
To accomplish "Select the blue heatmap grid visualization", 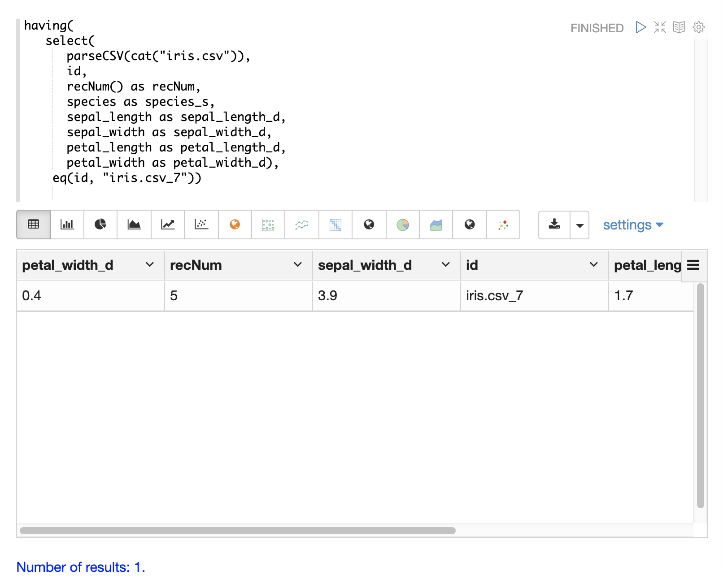I will (335, 225).
